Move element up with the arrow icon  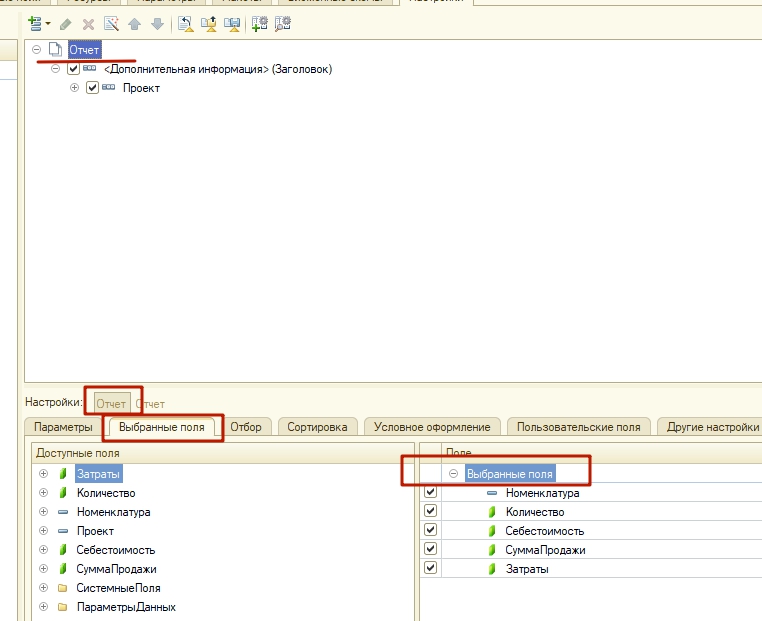[x=134, y=23]
